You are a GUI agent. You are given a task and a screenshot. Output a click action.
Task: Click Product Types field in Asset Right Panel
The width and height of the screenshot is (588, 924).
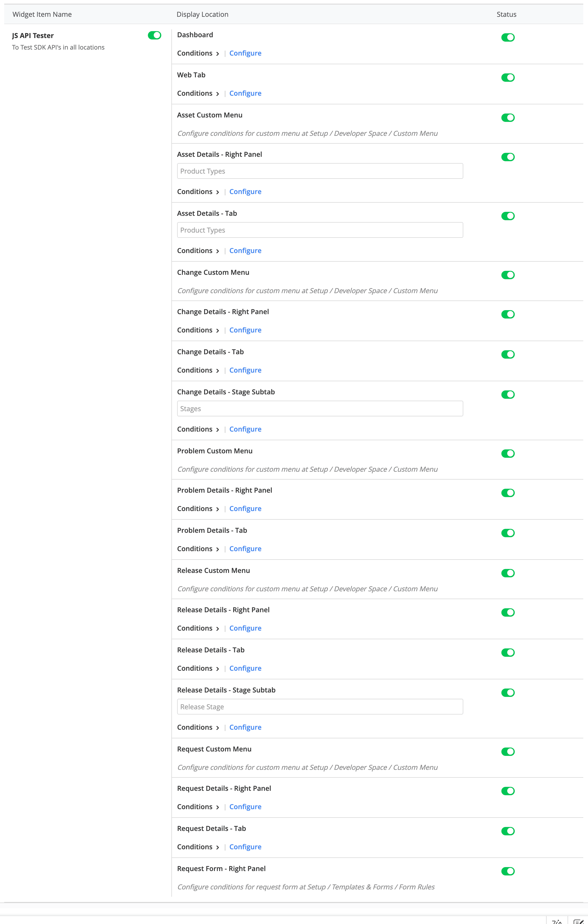tap(320, 171)
